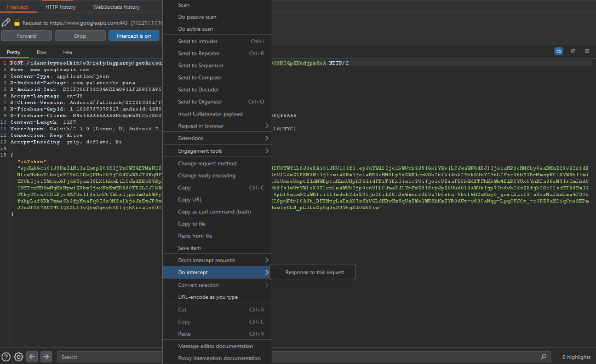Toggle showing non-printable \n characters
Screen dimensions: 596x364
click(x=573, y=51)
